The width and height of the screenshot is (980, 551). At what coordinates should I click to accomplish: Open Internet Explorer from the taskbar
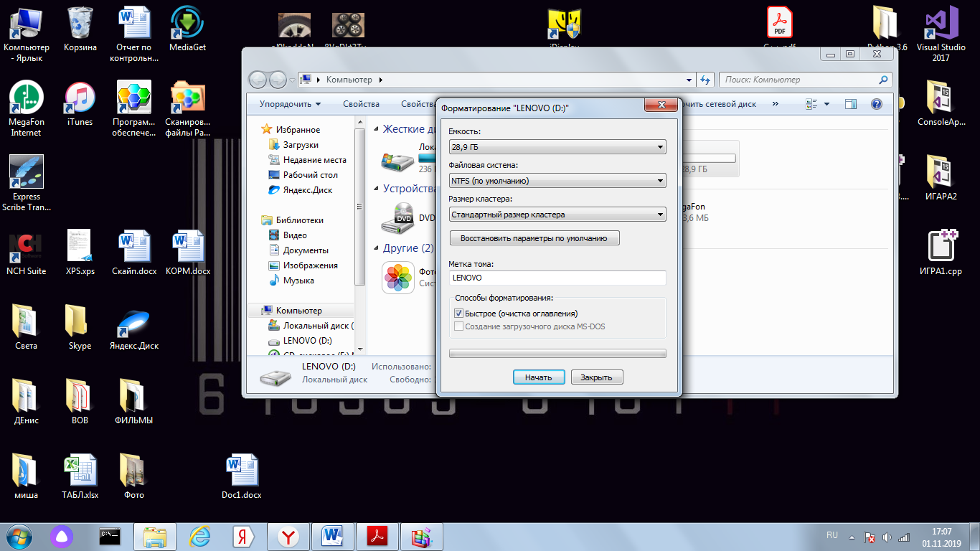(199, 537)
